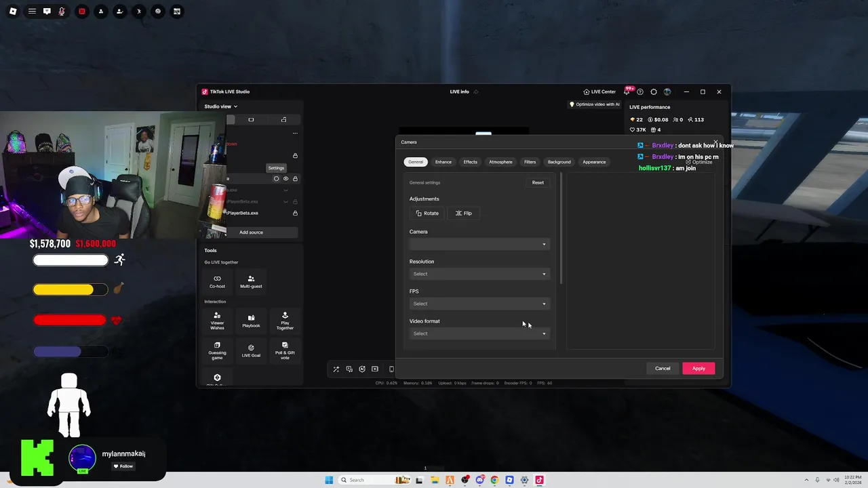This screenshot has height=488, width=868.
Task: Click the magic wand effects icon below preview
Action: pyautogui.click(x=336, y=369)
